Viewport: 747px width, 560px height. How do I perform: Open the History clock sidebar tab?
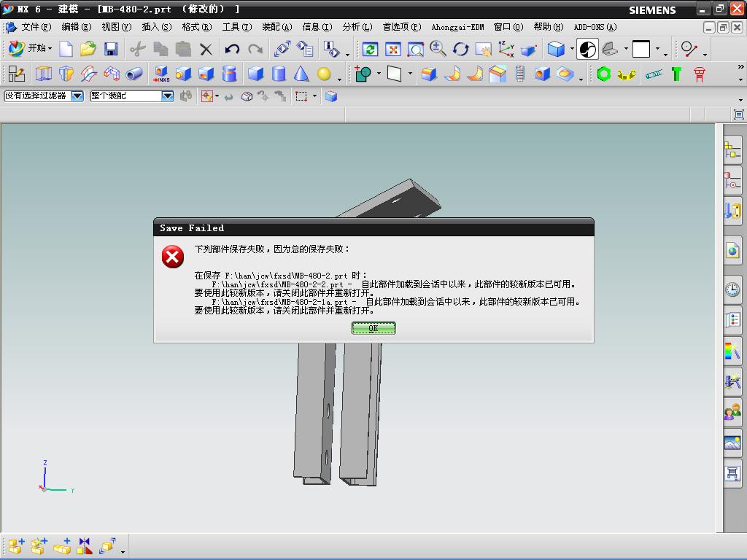[732, 289]
